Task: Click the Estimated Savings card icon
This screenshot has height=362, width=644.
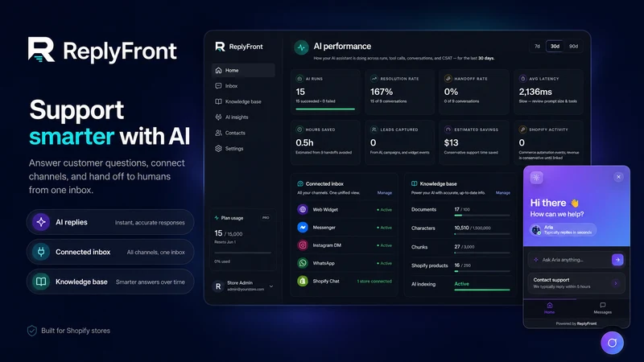Action: click(x=448, y=130)
